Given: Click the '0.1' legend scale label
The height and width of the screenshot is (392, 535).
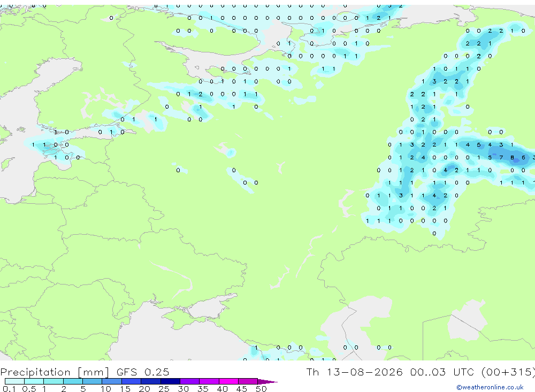Looking at the screenshot, I should coord(9,389).
